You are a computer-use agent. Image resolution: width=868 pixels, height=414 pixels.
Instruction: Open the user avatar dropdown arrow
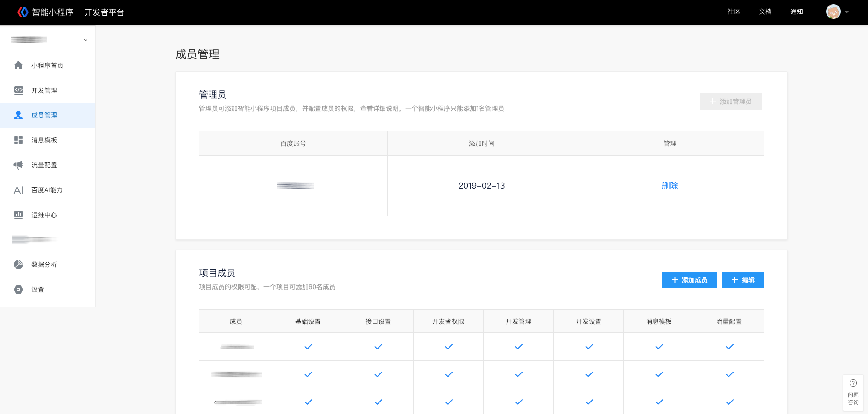coord(847,12)
